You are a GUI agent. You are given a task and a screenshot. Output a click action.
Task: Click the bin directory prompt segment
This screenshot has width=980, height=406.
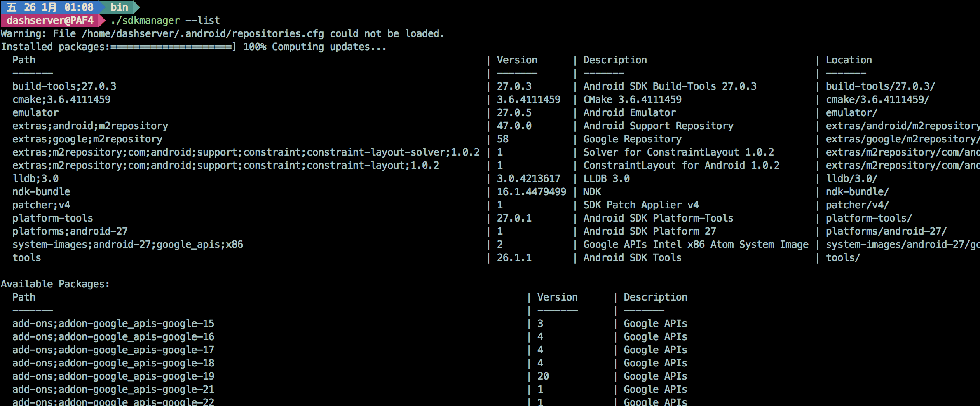point(119,7)
